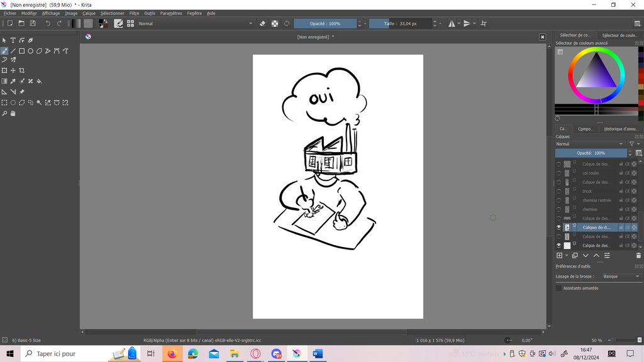Select the Ellipse shape tool
This screenshot has width=644, height=362.
[30, 51]
